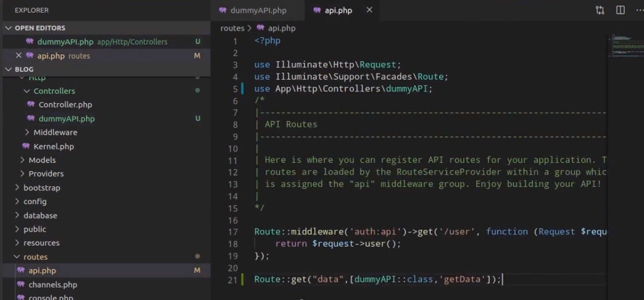This screenshot has width=644, height=300.
Task: Click 'auth:api' string on line 17
Action: (376, 231)
